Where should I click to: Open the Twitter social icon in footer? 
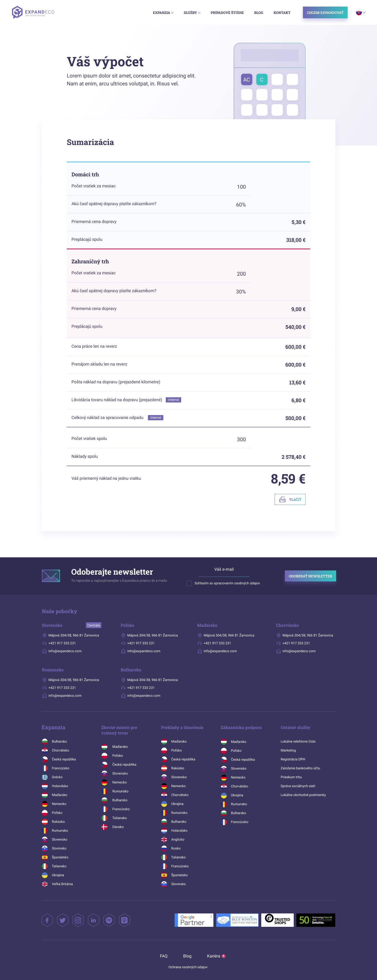pos(63,920)
